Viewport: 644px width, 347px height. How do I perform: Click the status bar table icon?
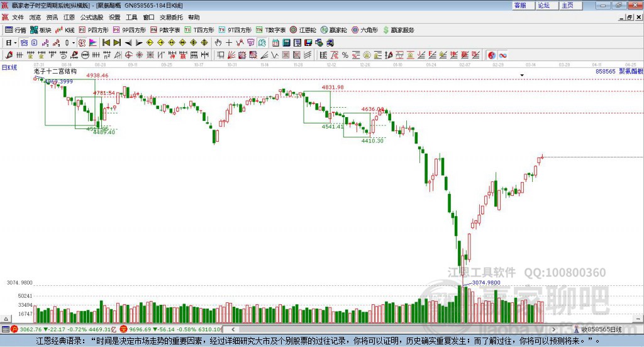click(x=5, y=329)
